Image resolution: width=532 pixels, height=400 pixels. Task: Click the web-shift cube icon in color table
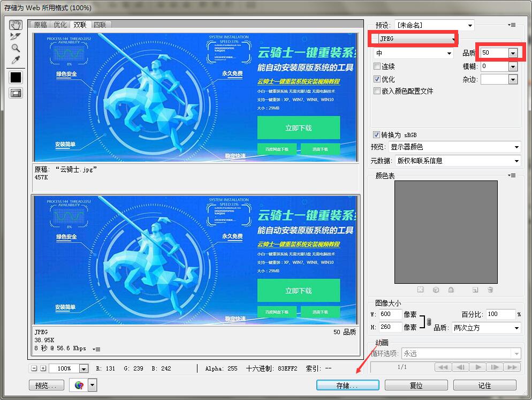coord(436,290)
